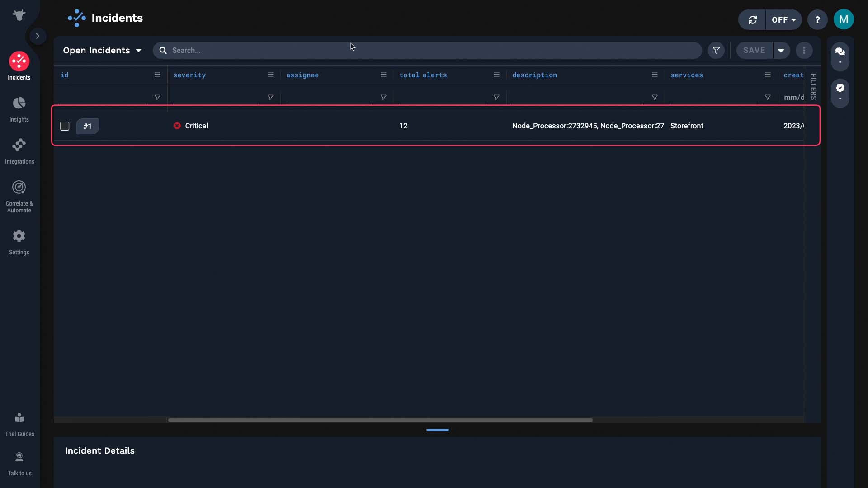This screenshot has width=868, height=488.
Task: Open Settings page
Action: tap(19, 241)
